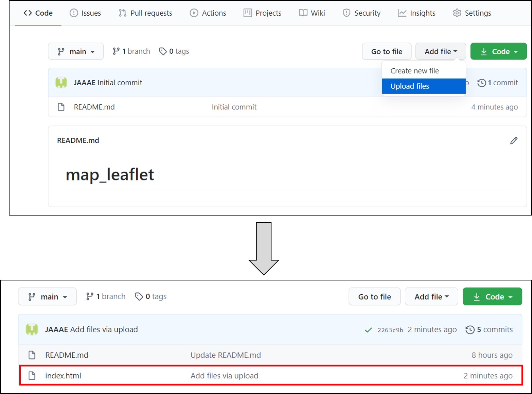The width and height of the screenshot is (532, 394).
Task: Click the green checkmark status icon
Action: 368,330
